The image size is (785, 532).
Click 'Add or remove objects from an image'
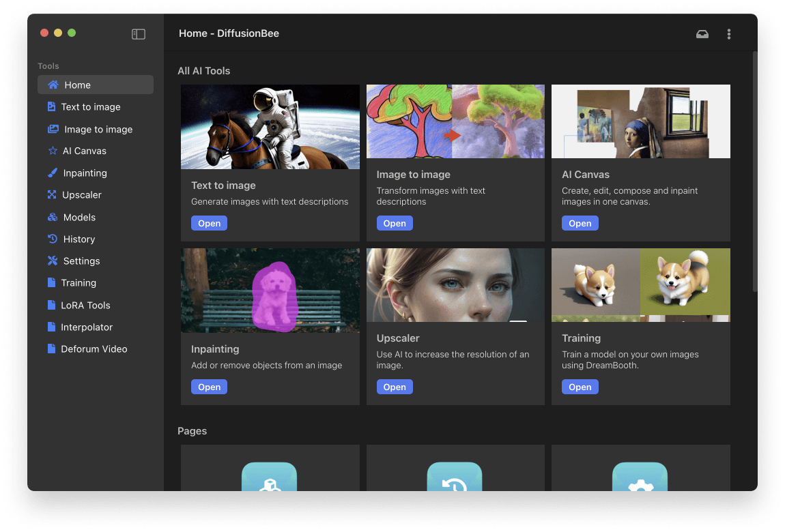tap(266, 366)
